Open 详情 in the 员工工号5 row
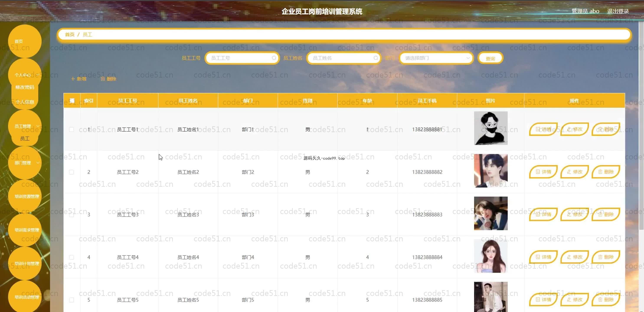Viewport: 644px width, 312px height. [x=543, y=299]
